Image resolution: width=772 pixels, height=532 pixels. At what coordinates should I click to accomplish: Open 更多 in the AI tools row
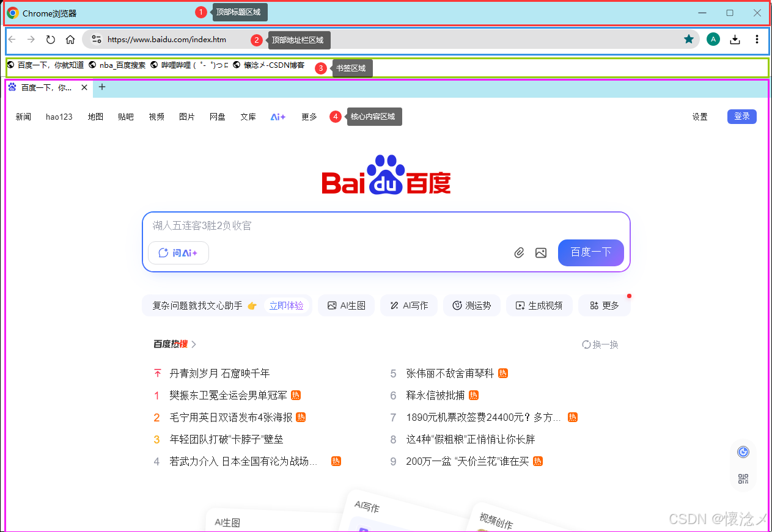[605, 305]
